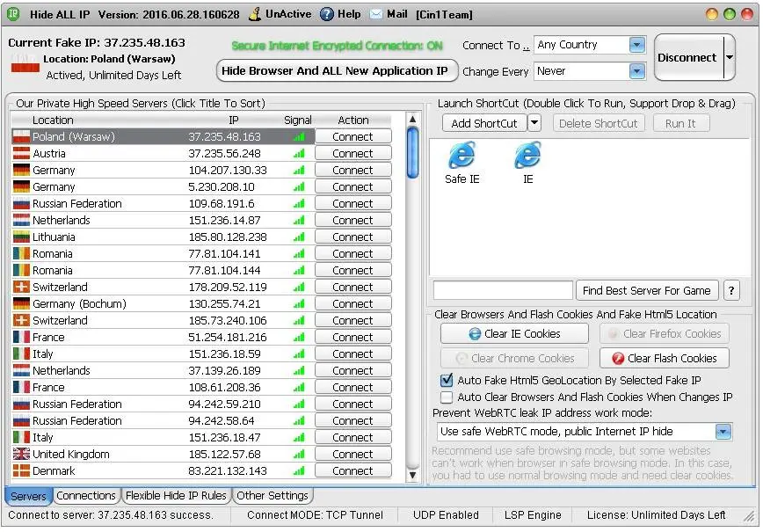This screenshot has height=532, width=763.
Task: Click the signal bars for 37.235.56.248
Action: click(299, 154)
